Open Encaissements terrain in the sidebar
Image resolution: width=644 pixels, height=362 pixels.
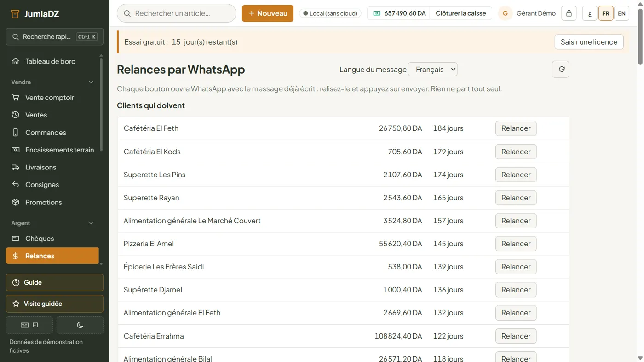pos(52,150)
